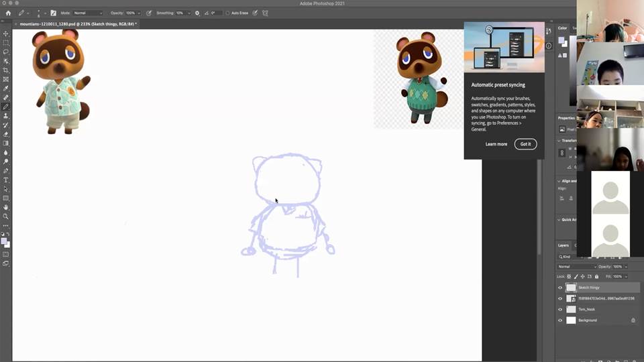Open the brush preset picker dropdown

click(x=45, y=13)
